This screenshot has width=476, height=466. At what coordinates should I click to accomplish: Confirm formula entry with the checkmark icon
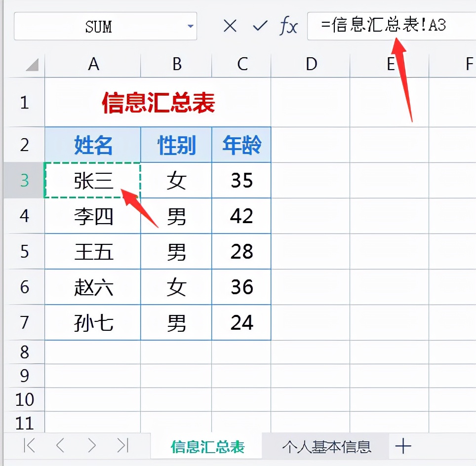(259, 27)
